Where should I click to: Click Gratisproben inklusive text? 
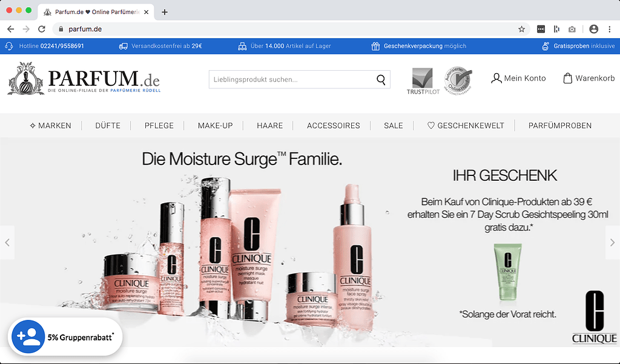pyautogui.click(x=584, y=46)
